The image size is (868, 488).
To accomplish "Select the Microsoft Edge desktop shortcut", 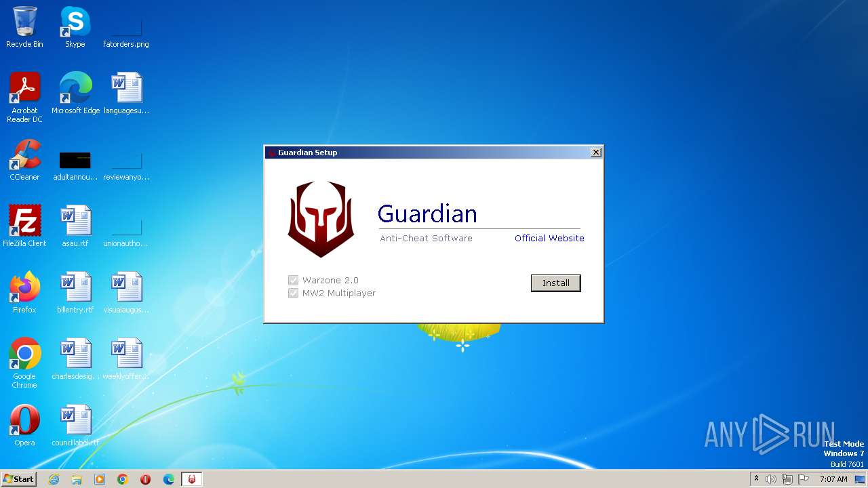I will pos(75,94).
